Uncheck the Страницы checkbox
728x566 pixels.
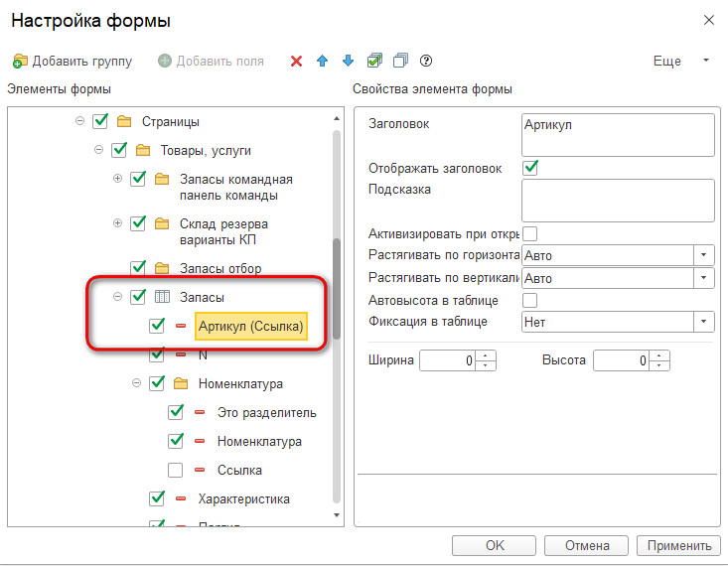tap(100, 121)
